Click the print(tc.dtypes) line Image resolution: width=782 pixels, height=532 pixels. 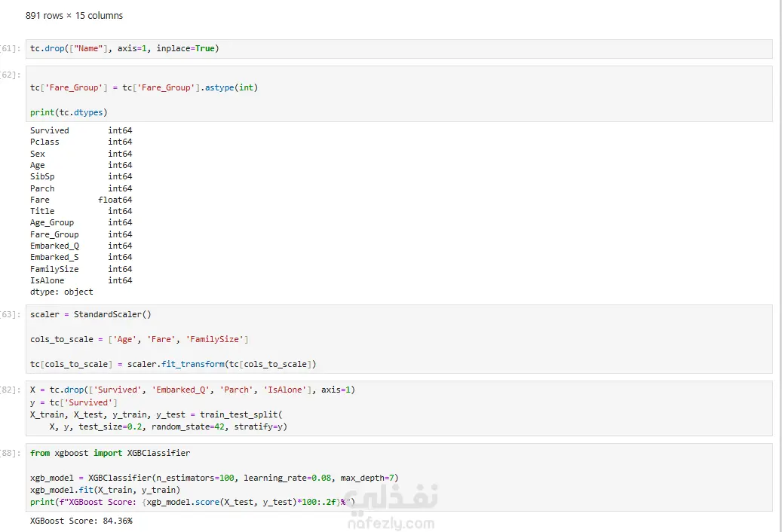(69, 112)
